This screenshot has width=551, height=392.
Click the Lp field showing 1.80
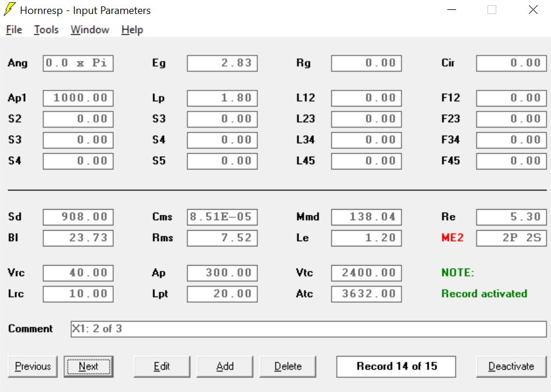[222, 98]
